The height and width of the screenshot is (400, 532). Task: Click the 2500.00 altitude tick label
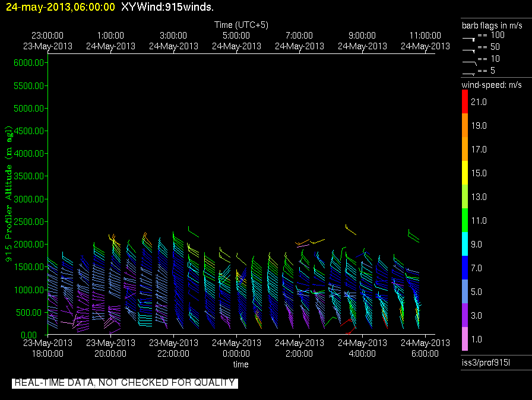tap(29, 222)
